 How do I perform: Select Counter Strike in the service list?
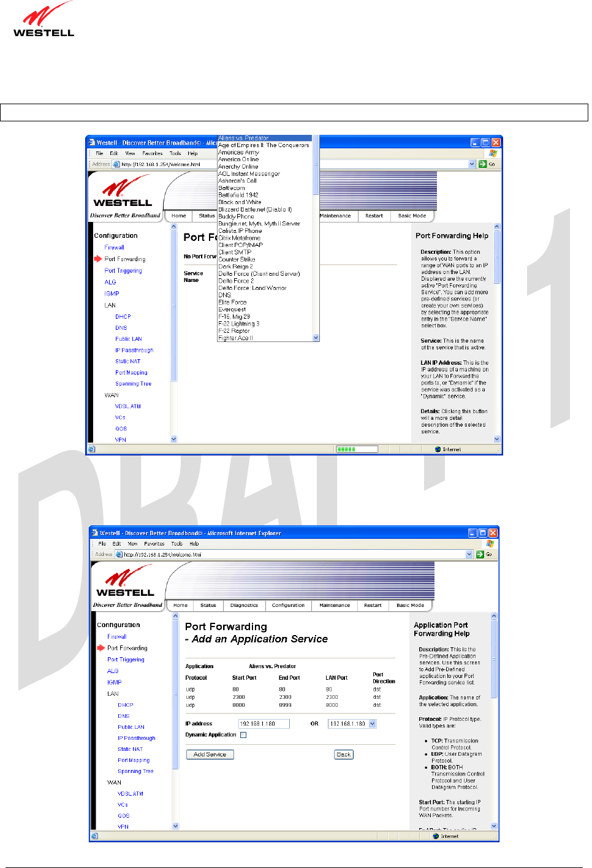[237, 259]
